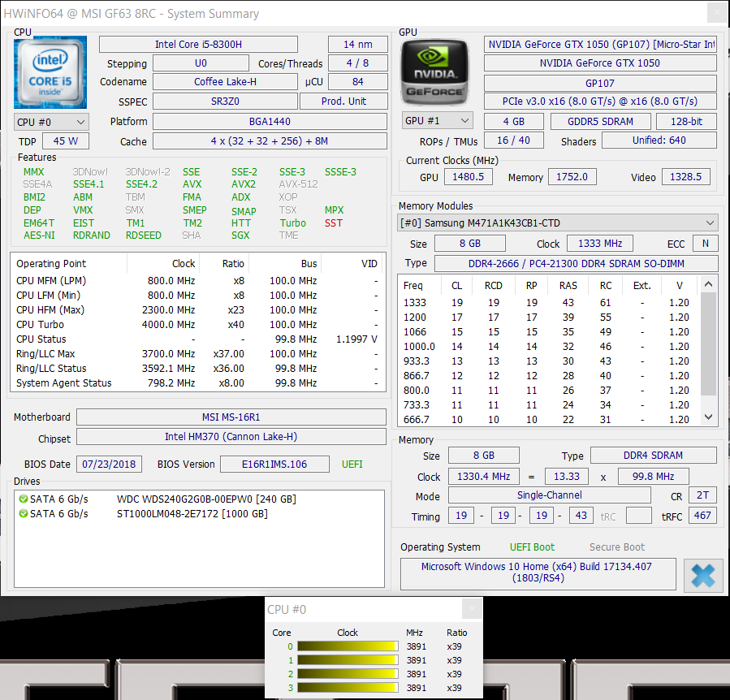Select the Intel Core i5-8300H name field

(x=198, y=44)
